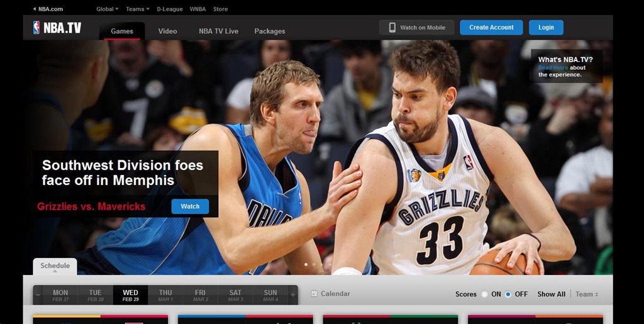Screen dimensions: 644x324
Task: Open the Team filter dropdown in schedule bar
Action: tap(587, 294)
